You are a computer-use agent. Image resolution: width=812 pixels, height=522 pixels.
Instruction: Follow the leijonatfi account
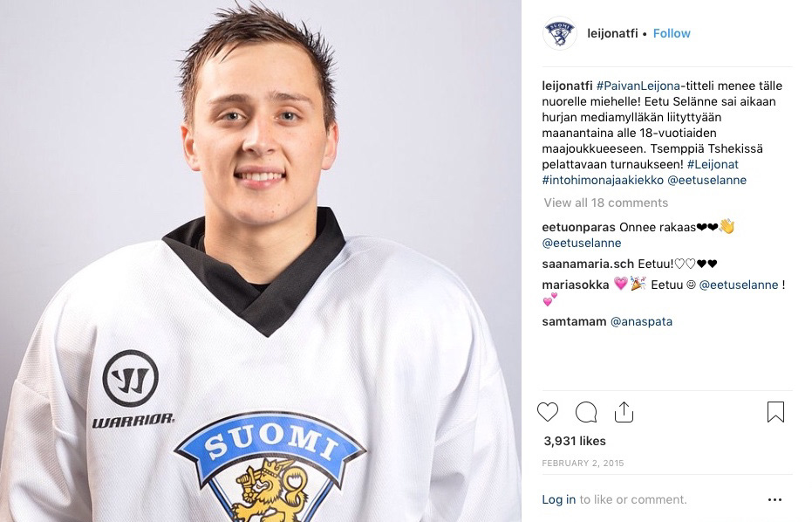pyautogui.click(x=672, y=34)
